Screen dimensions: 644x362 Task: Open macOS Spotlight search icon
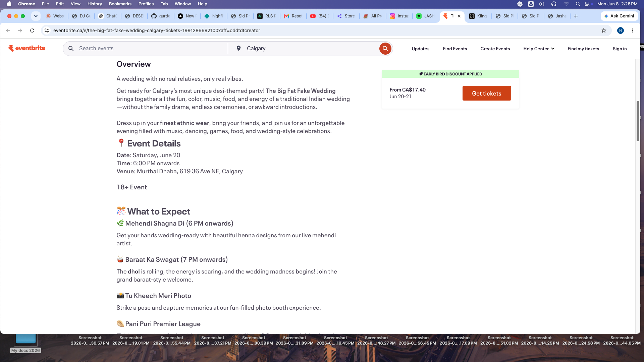(578, 4)
